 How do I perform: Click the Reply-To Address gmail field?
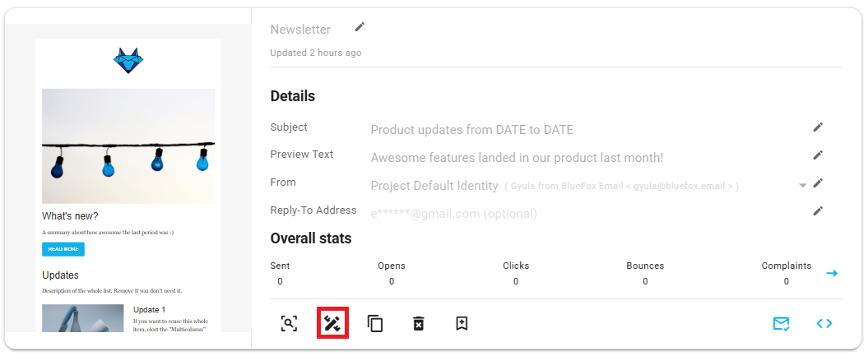(x=453, y=214)
